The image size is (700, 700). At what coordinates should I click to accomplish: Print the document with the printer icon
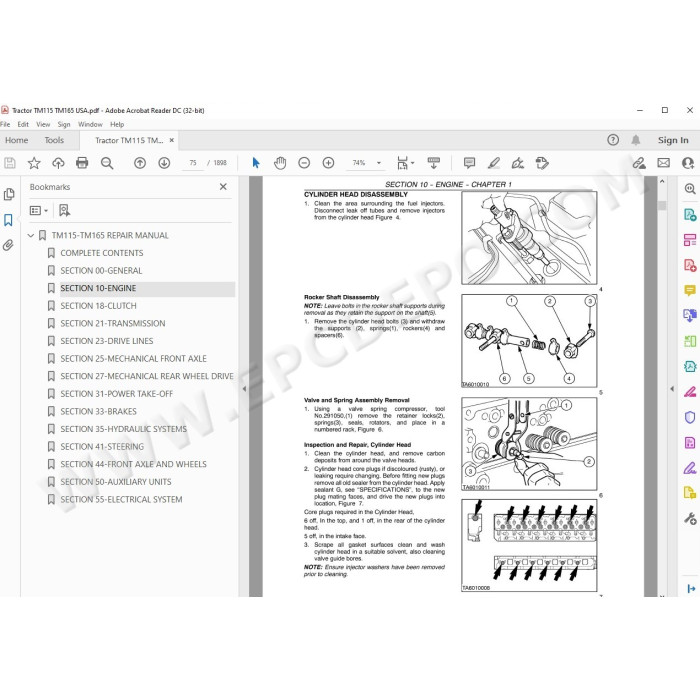pos(82,163)
